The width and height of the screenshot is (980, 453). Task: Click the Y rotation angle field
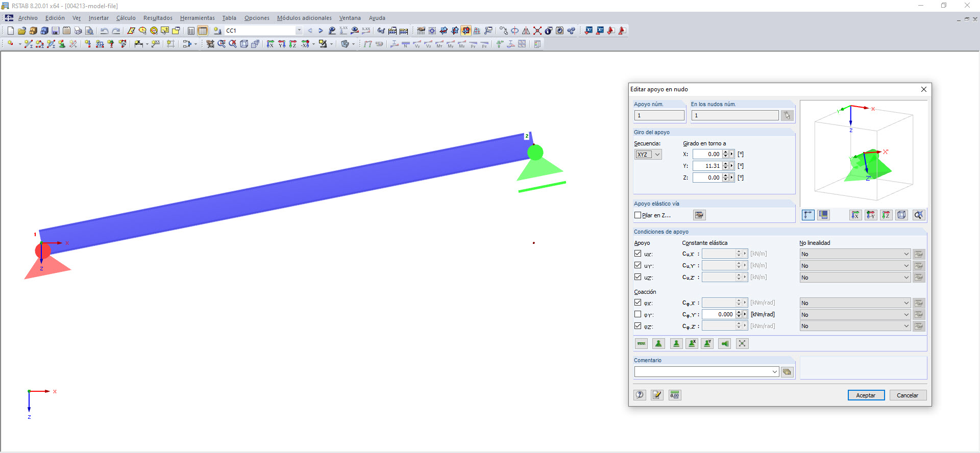click(x=707, y=166)
